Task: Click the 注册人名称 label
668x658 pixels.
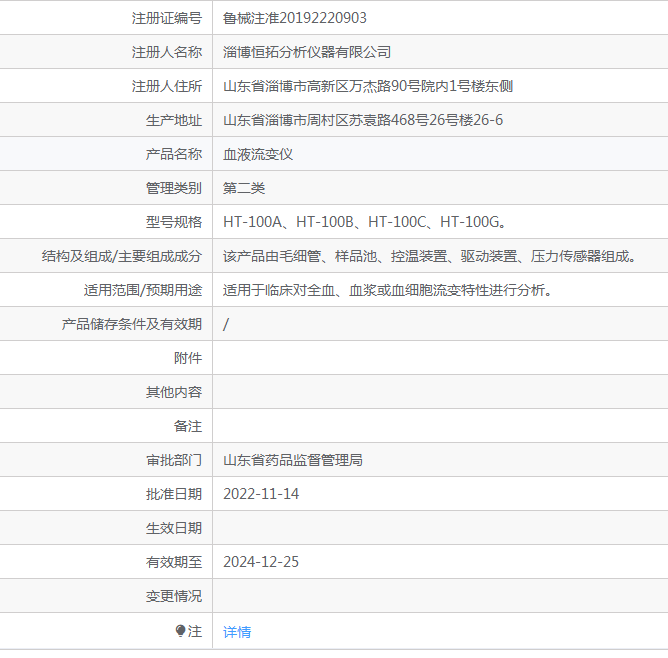Action: pyautogui.click(x=167, y=52)
